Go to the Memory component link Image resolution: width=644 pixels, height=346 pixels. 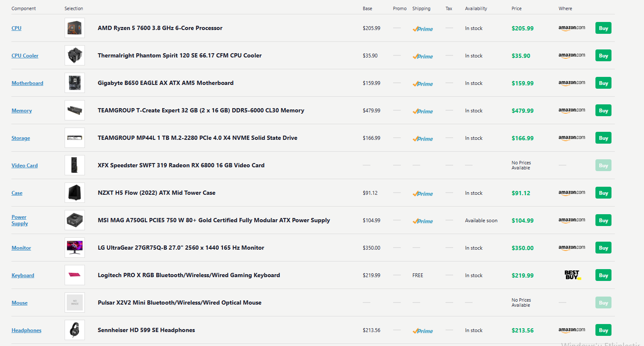coord(22,111)
